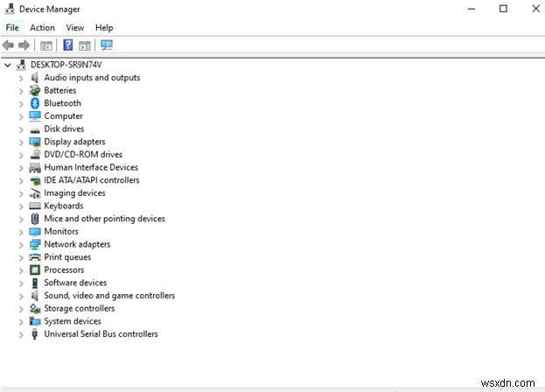Select the Storage controllers label
The image size is (545, 392).
pos(79,308)
